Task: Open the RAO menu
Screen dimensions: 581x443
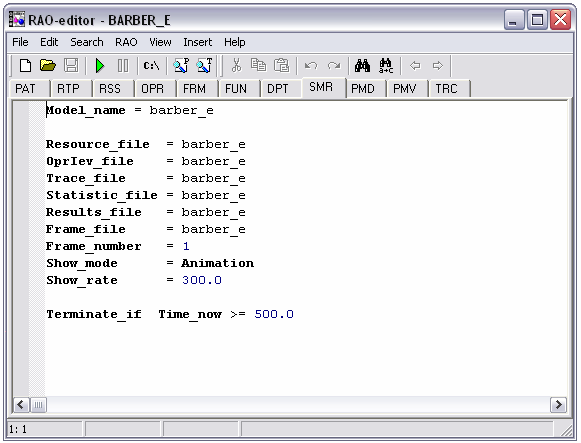Action: point(126,42)
